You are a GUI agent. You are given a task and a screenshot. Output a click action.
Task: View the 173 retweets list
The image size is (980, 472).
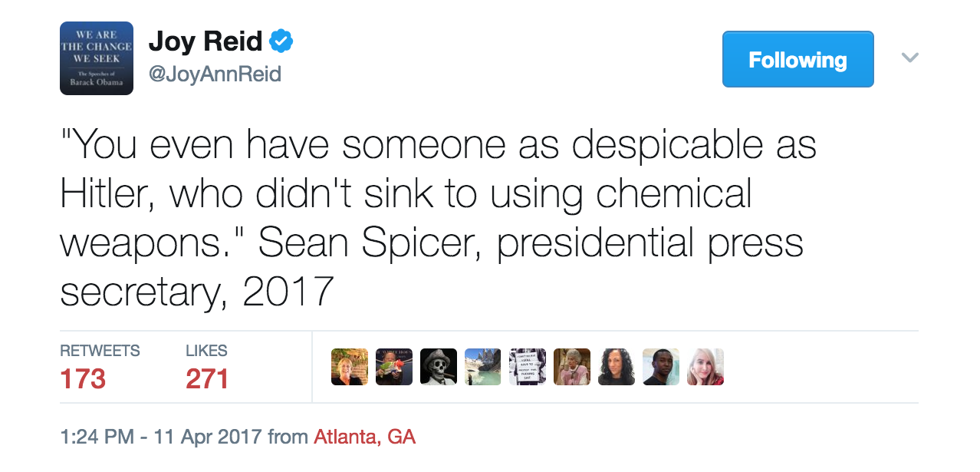83,378
